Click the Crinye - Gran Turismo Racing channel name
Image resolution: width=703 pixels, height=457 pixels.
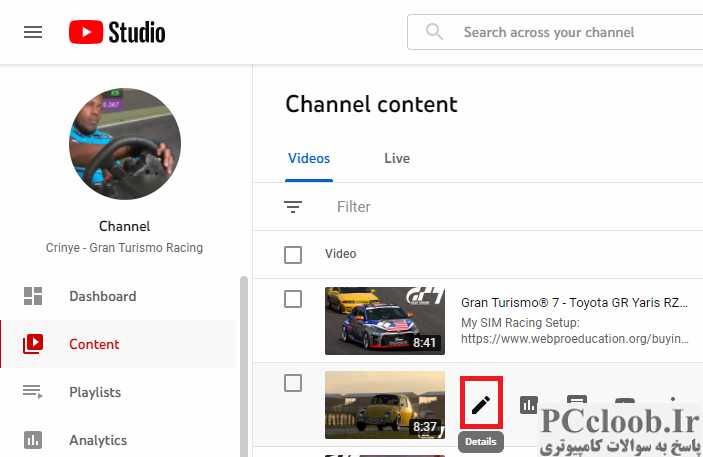(124, 248)
